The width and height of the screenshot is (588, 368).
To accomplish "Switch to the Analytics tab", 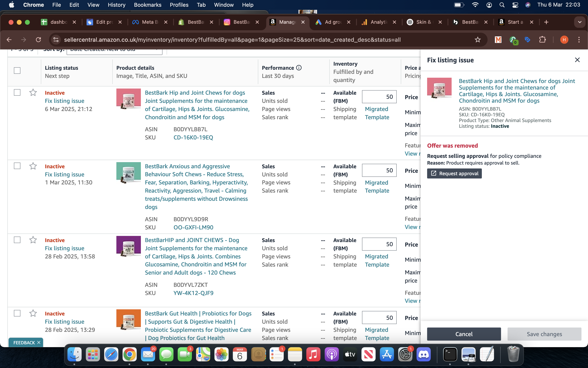I will [x=379, y=22].
